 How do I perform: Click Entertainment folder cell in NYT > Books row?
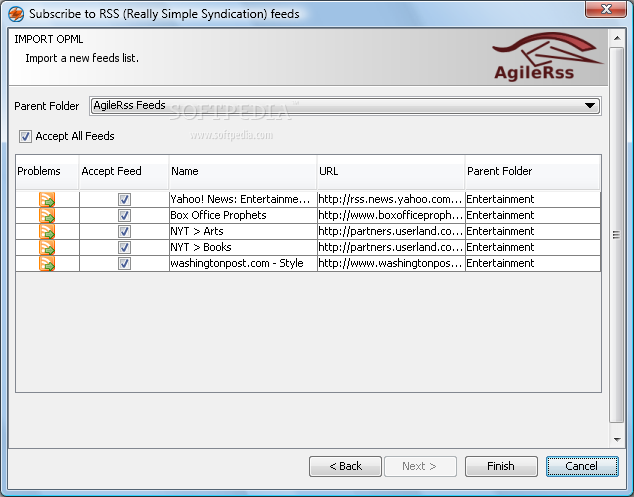click(533, 247)
